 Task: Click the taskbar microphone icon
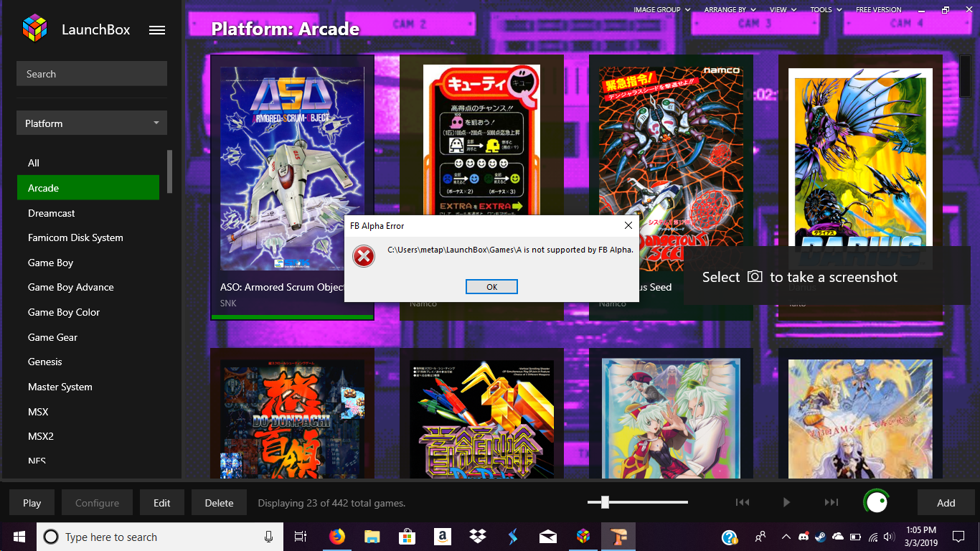click(269, 537)
